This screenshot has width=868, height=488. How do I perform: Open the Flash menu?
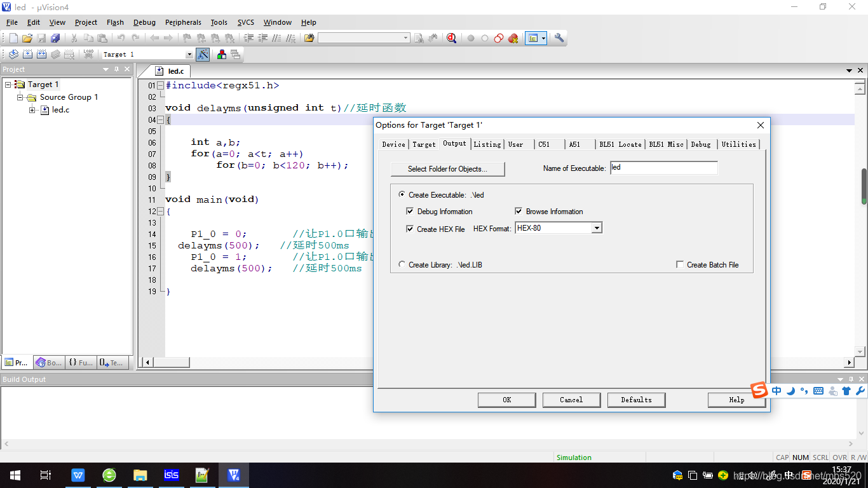click(x=115, y=22)
